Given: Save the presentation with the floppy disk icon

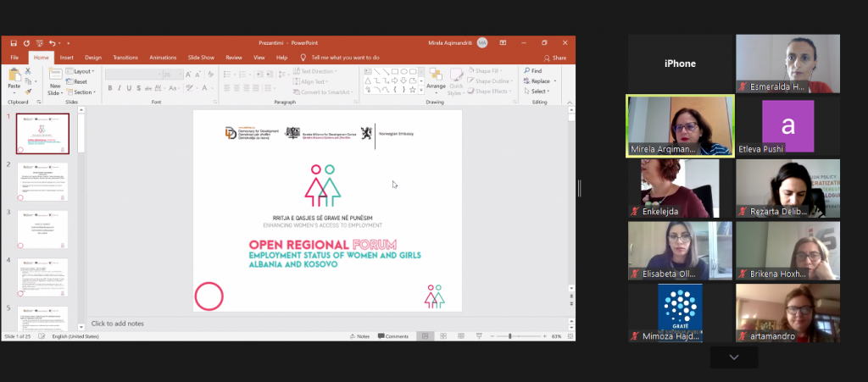Looking at the screenshot, I should [14, 43].
